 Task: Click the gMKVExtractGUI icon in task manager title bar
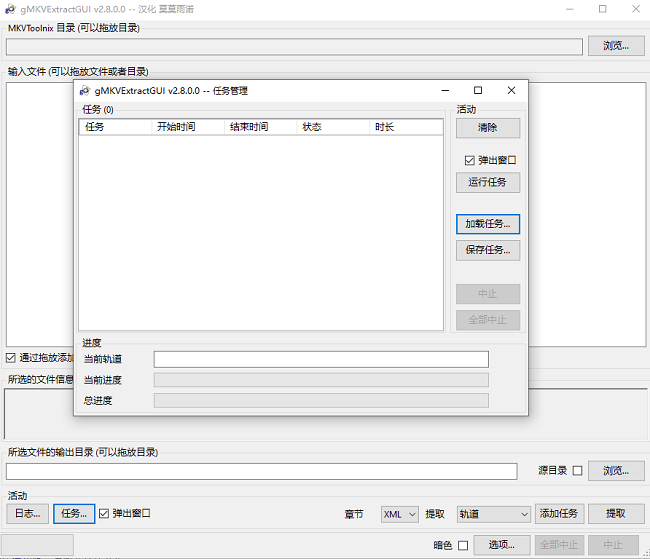[85, 90]
